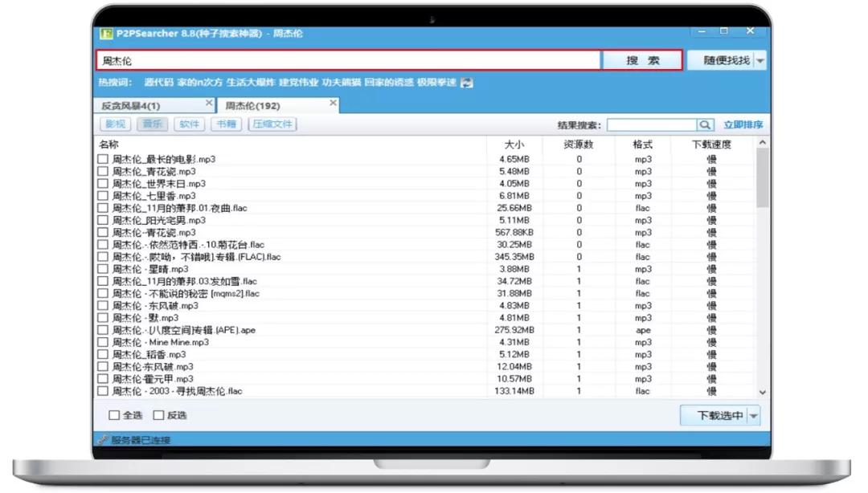The width and height of the screenshot is (868, 493).
Task: Filter results by 压缩文件
Action: pos(272,124)
